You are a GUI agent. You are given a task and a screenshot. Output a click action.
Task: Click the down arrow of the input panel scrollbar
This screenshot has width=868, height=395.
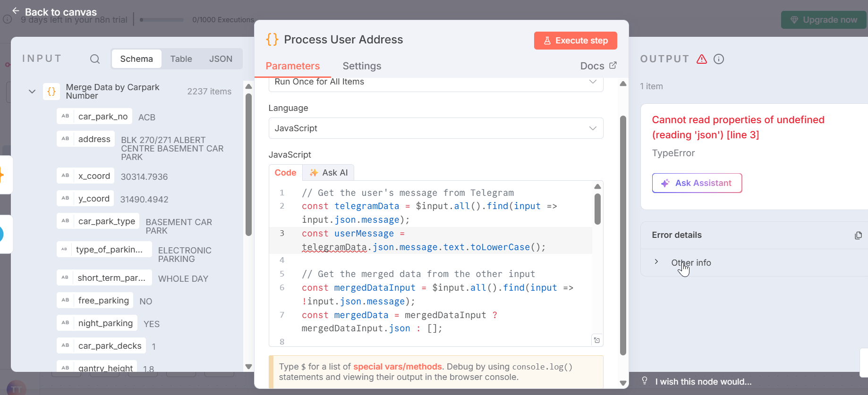(248, 367)
